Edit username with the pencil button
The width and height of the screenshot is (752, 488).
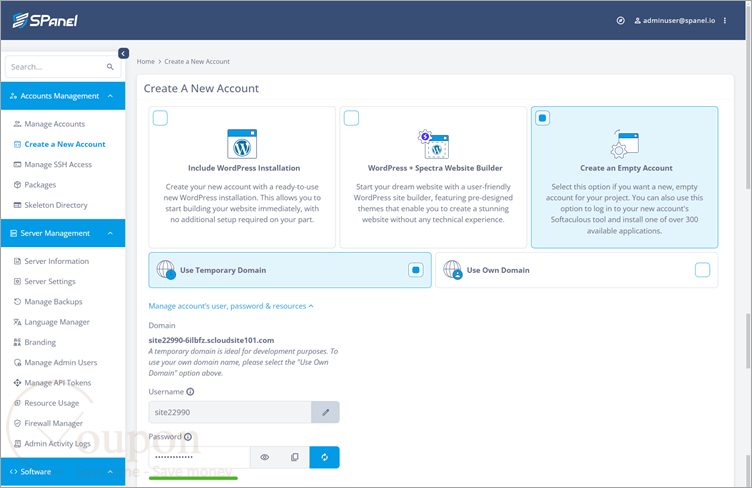[x=326, y=412]
